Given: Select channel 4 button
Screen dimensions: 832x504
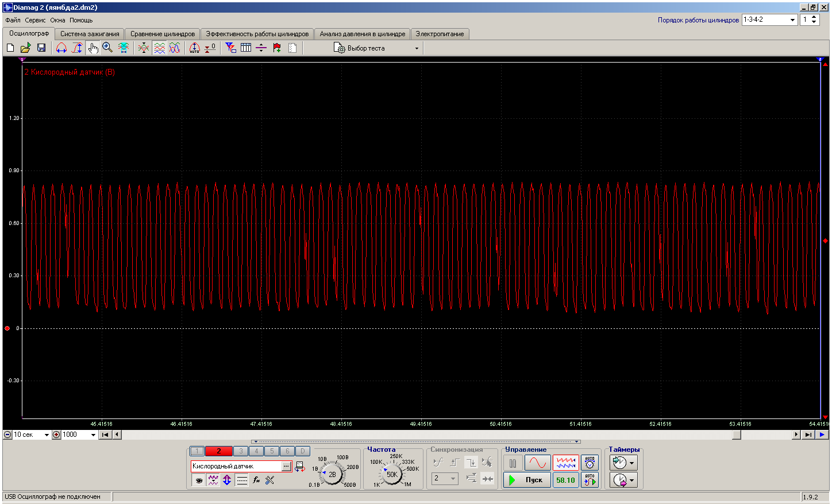Looking at the screenshot, I should click(256, 451).
